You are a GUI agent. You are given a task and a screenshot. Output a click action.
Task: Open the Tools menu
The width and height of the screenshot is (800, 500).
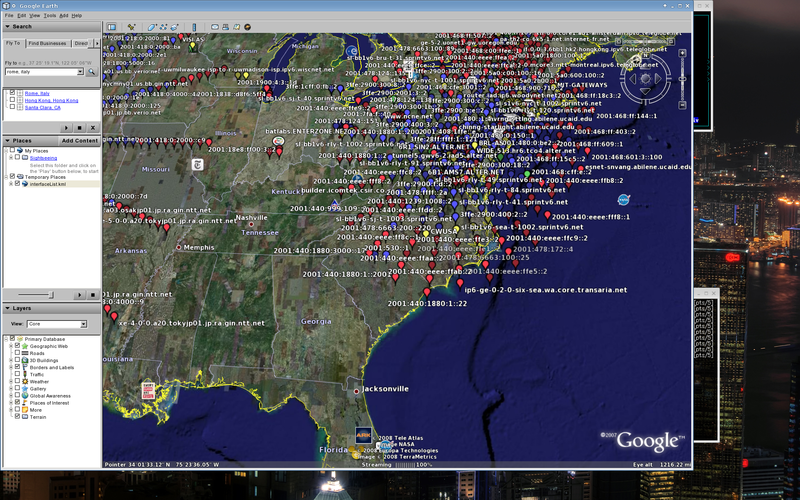pos(49,16)
